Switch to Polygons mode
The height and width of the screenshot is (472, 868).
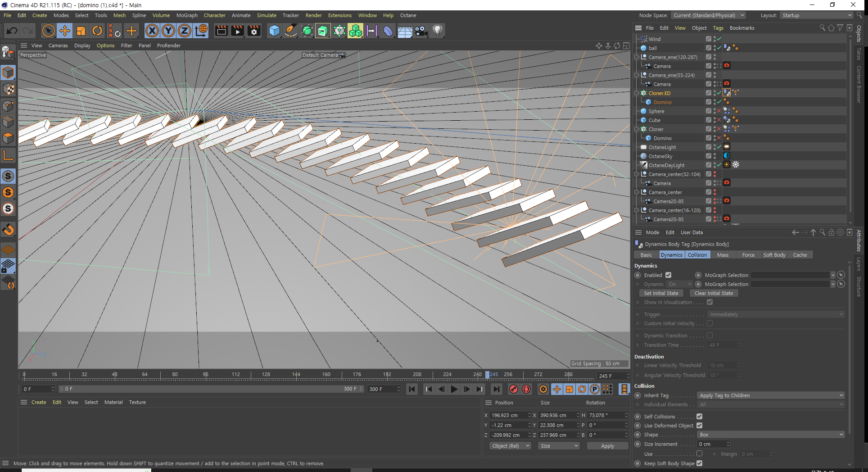pyautogui.click(x=8, y=138)
